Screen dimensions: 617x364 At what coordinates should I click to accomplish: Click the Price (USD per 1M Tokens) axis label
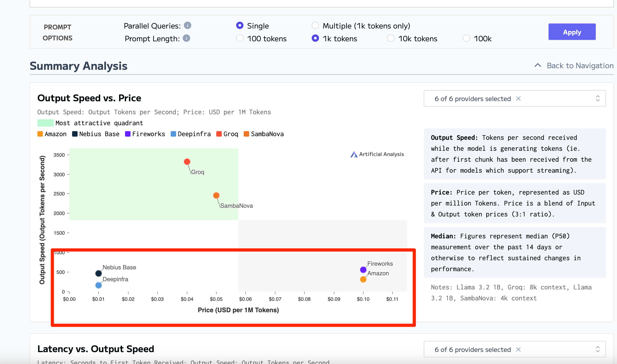click(x=238, y=310)
